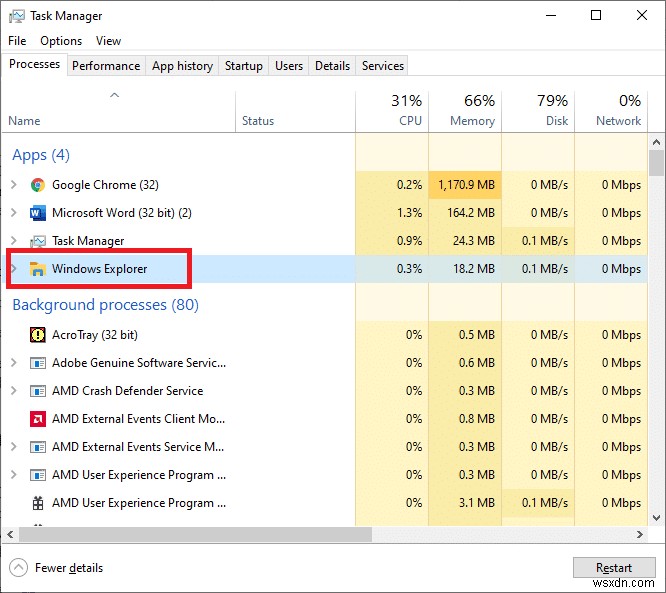Image resolution: width=666 pixels, height=593 pixels.
Task: Click the Windows Explorer folder icon
Action: tap(38, 269)
